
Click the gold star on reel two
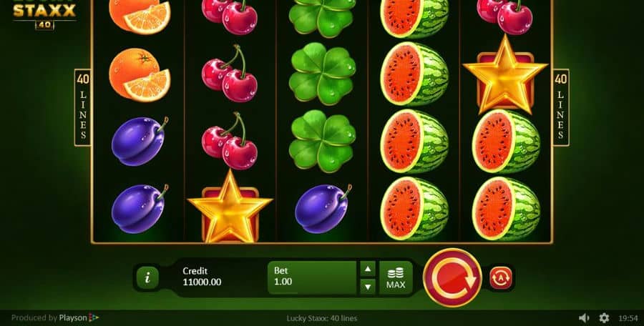(x=230, y=207)
